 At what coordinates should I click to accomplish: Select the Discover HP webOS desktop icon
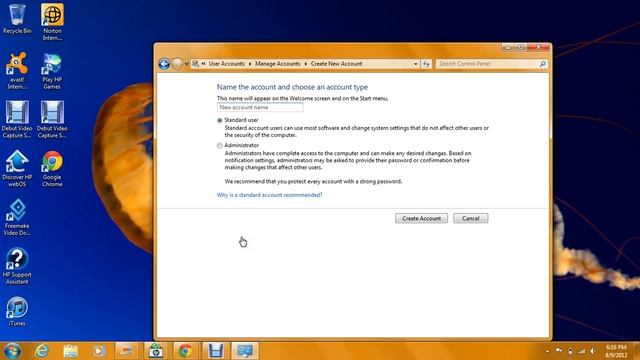tap(17, 168)
